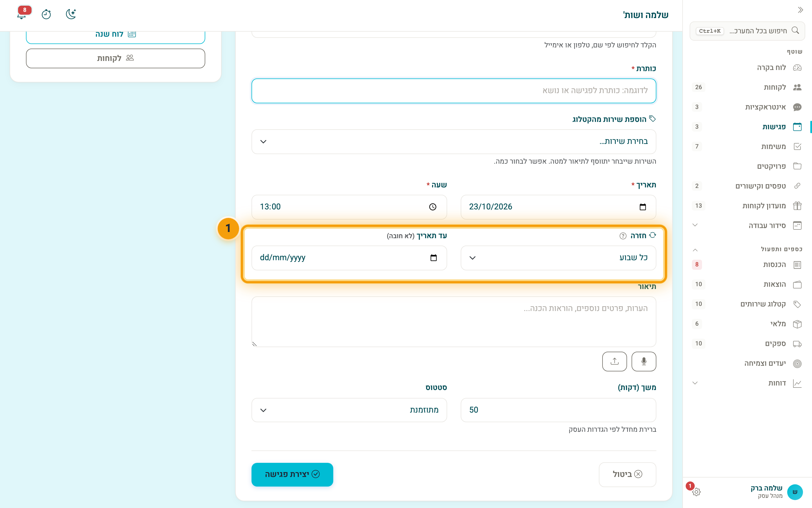Click the help question mark next to חזרה
812x508 pixels.
(623, 236)
